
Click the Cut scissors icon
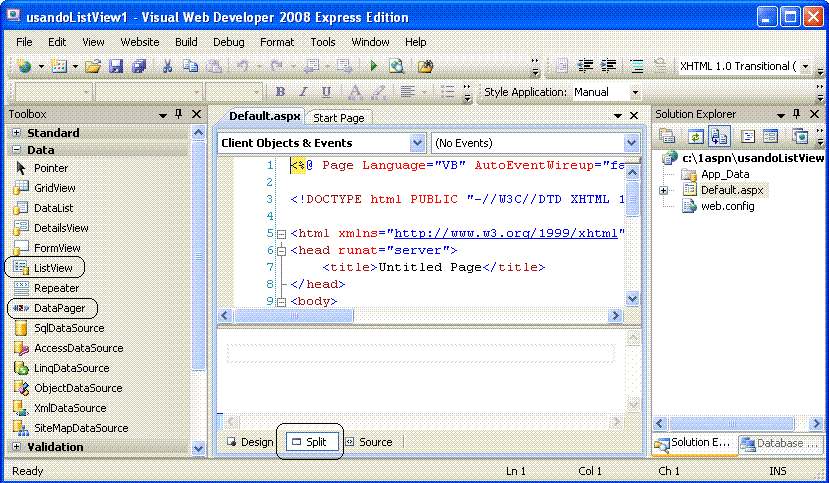(x=167, y=66)
